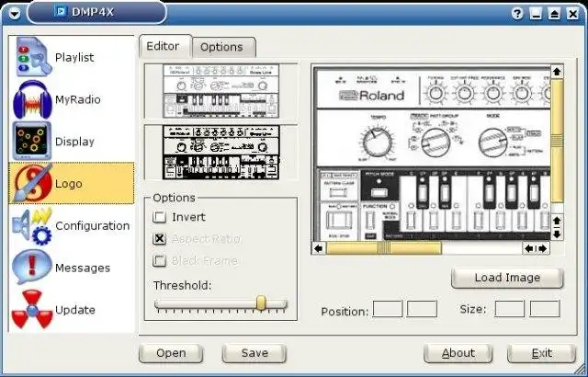Image resolution: width=588 pixels, height=377 pixels.
Task: Open MyRadio headphones icon
Action: [32, 100]
